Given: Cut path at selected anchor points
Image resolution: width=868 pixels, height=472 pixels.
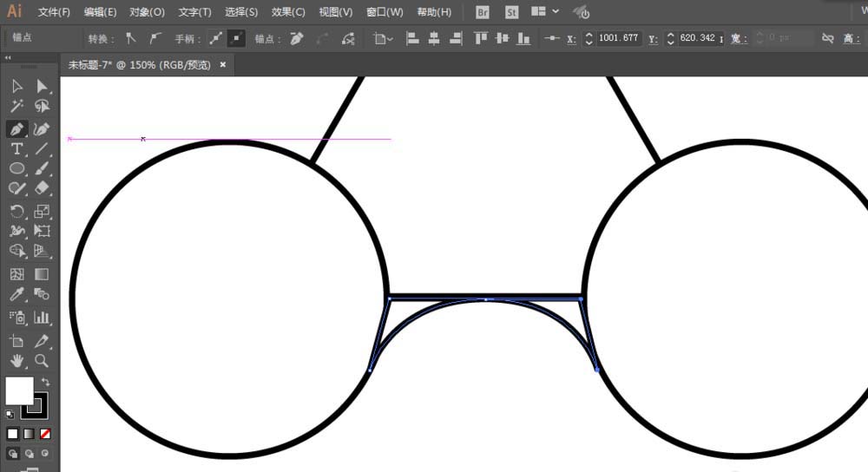Looking at the screenshot, I should (x=348, y=38).
